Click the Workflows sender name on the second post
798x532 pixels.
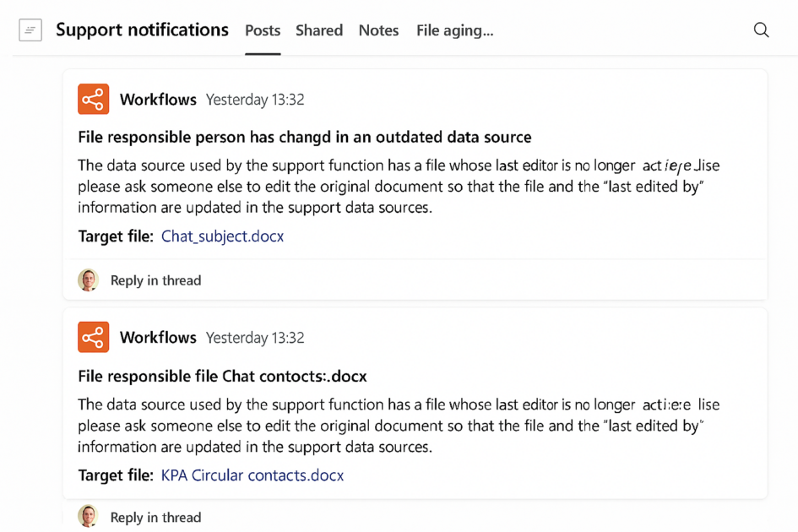coord(158,338)
